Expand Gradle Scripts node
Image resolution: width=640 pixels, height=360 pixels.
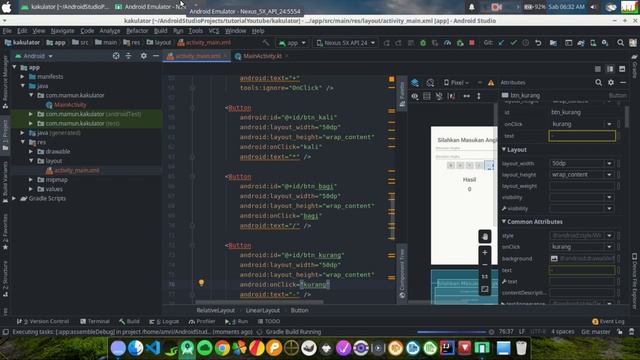coord(14,198)
